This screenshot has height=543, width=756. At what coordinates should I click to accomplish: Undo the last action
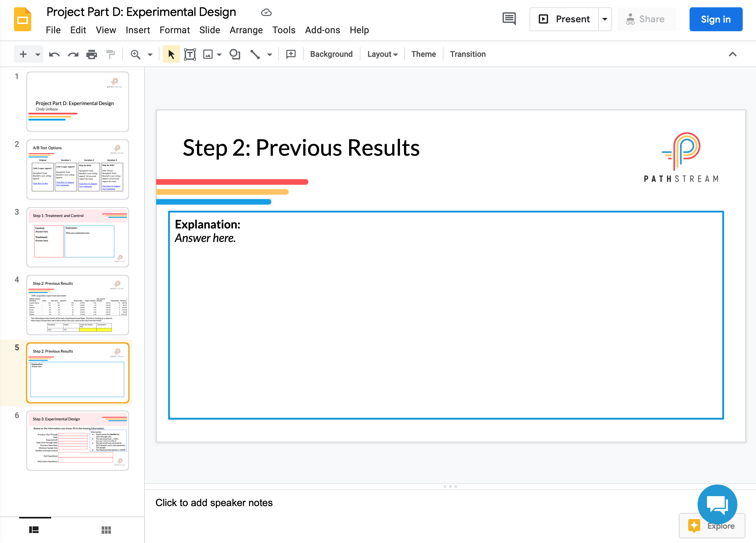click(54, 54)
